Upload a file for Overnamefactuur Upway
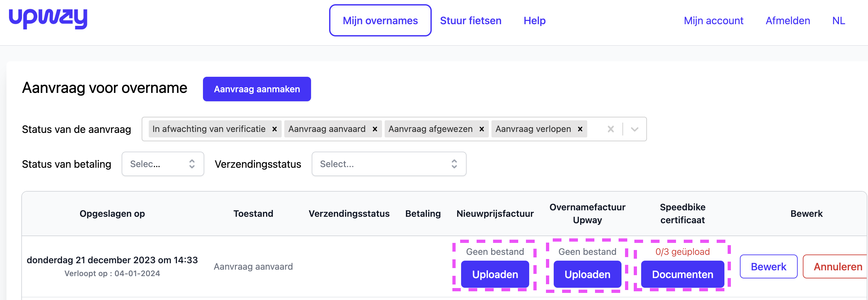Viewport: 868px width, 300px height. point(587,275)
